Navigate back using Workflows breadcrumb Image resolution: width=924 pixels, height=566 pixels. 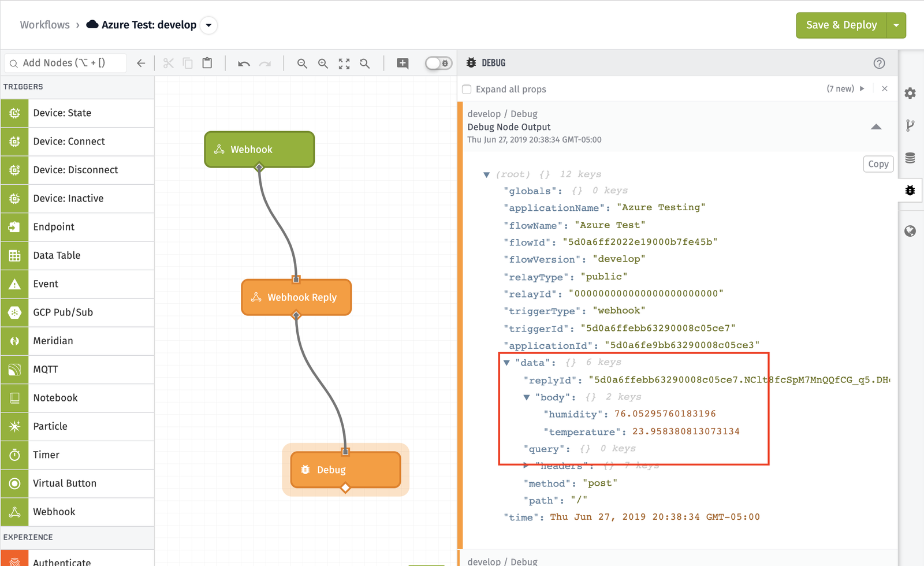44,25
